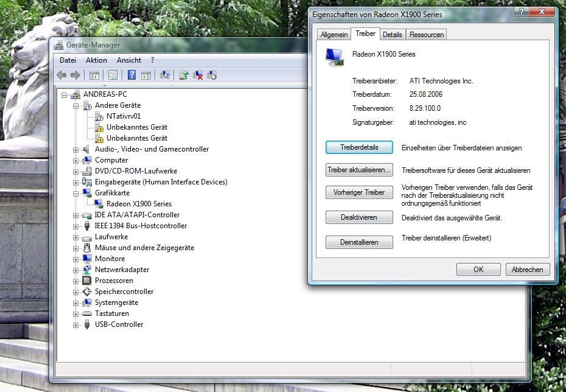The width and height of the screenshot is (566, 392).
Task: Click the Deaktivieren button
Action: 359,217
